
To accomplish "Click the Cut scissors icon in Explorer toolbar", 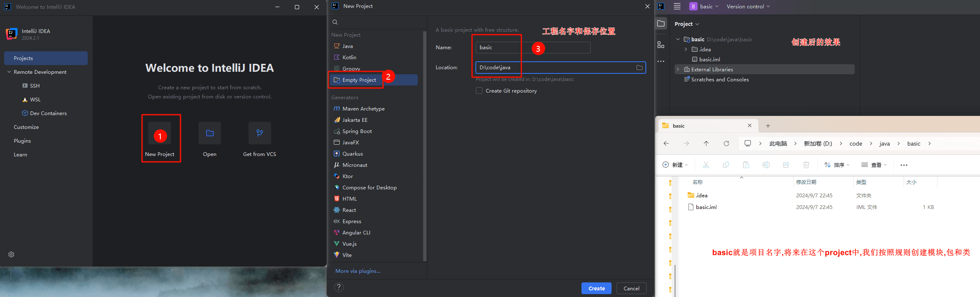I will coord(706,165).
